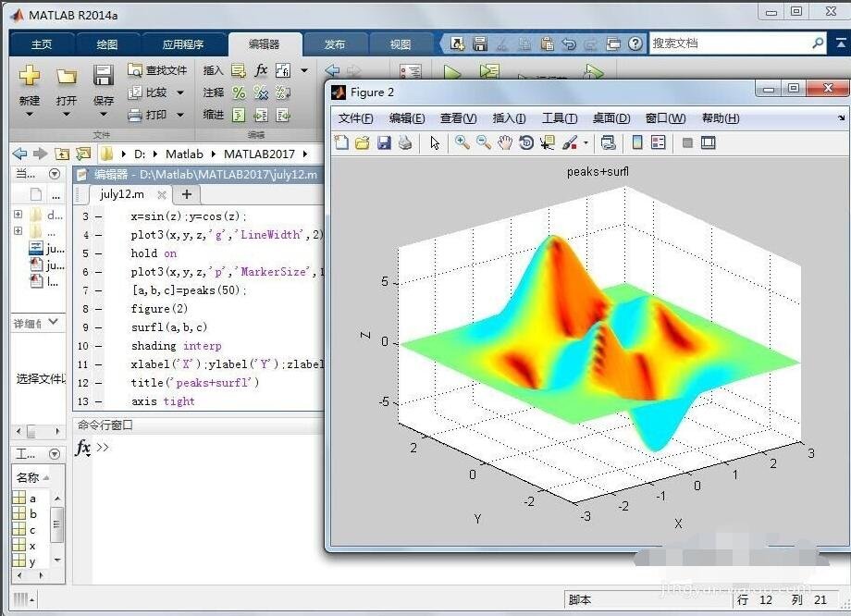Expand the 打印 (Print) dropdown arrow
The width and height of the screenshot is (851, 616).
click(x=180, y=116)
